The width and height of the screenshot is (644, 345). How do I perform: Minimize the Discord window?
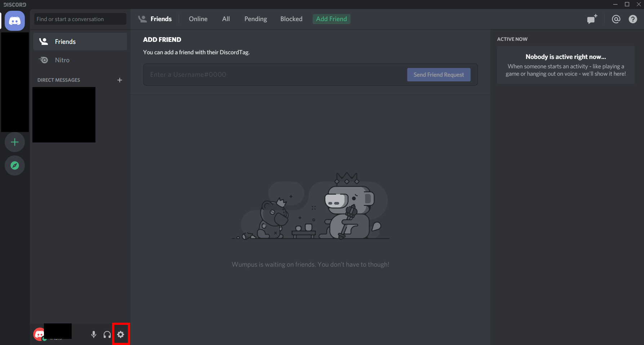coord(615,4)
